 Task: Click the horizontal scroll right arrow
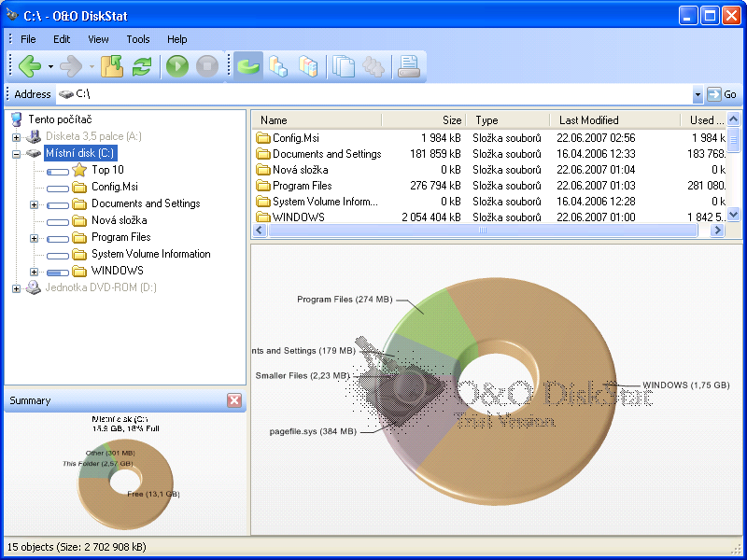point(717,231)
